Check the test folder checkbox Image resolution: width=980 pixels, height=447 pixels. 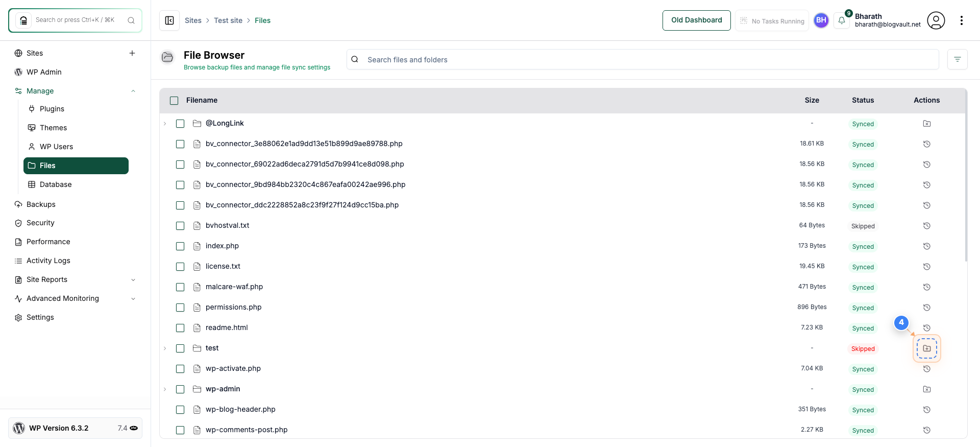point(180,348)
